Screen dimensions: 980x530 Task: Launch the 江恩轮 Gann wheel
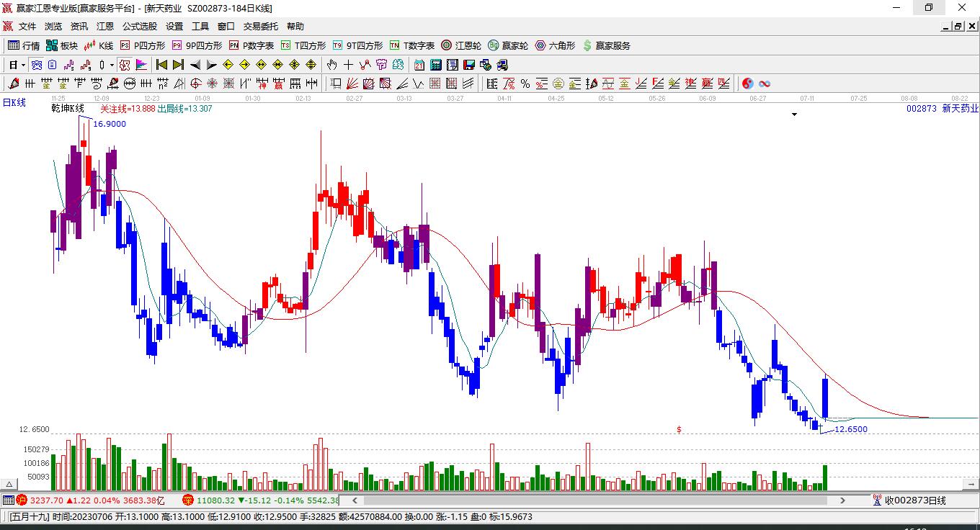coord(461,45)
